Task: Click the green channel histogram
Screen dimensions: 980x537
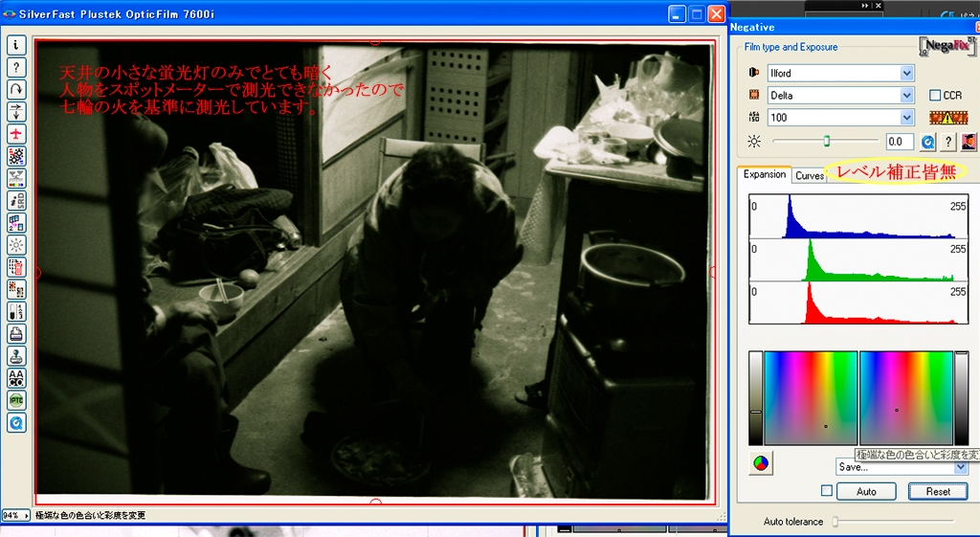Action: (858, 259)
